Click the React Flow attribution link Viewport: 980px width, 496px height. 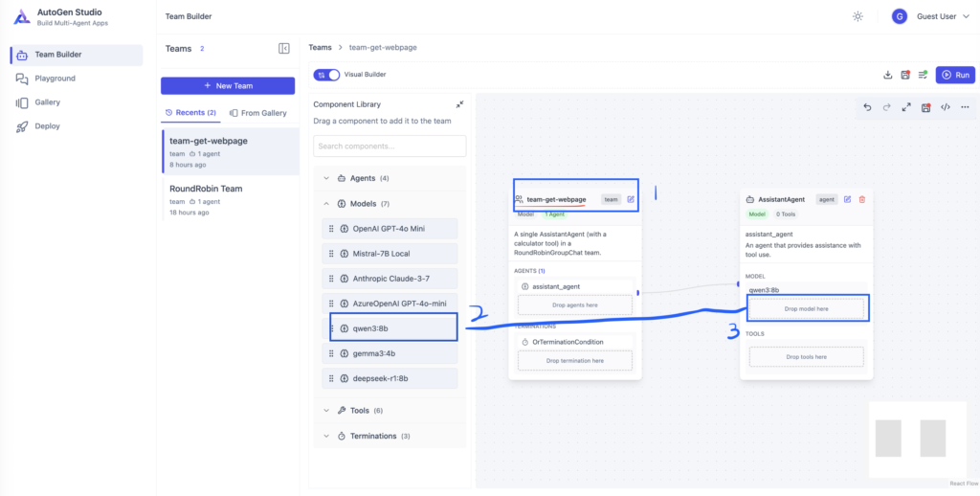click(x=964, y=484)
